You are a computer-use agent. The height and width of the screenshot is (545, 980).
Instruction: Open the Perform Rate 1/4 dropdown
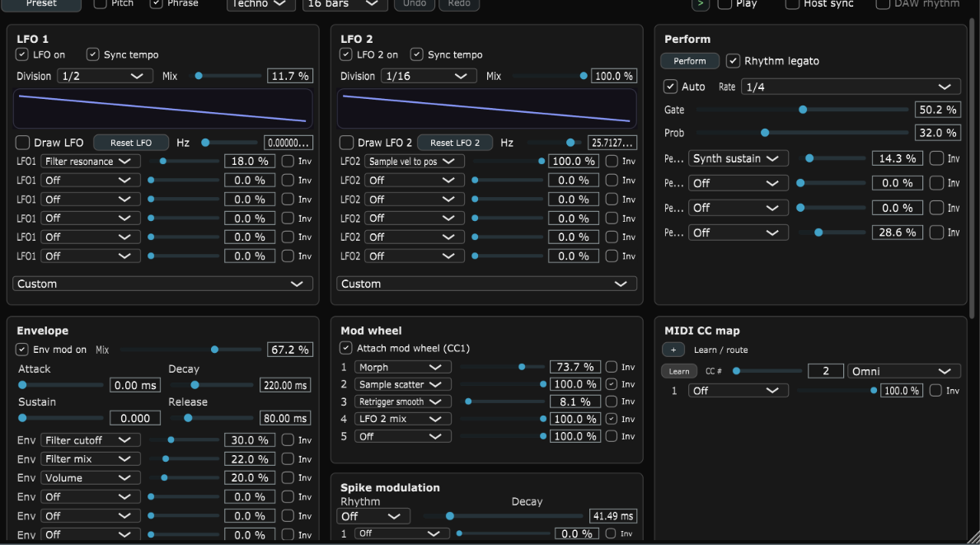(850, 87)
